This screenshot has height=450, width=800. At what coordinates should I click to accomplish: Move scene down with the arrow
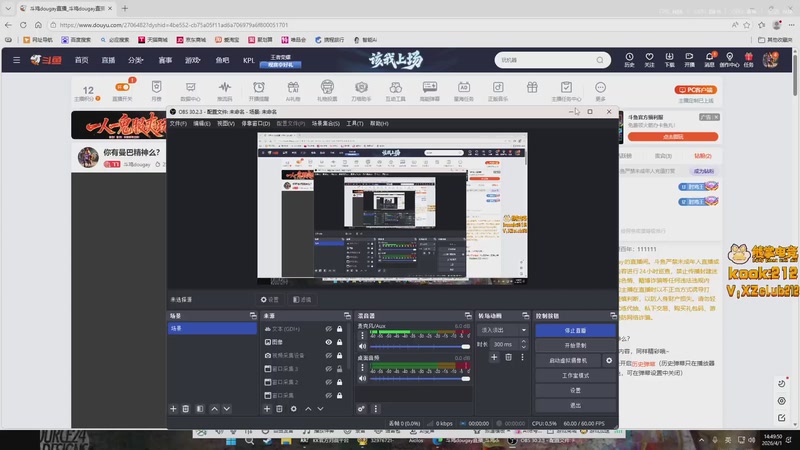(227, 409)
